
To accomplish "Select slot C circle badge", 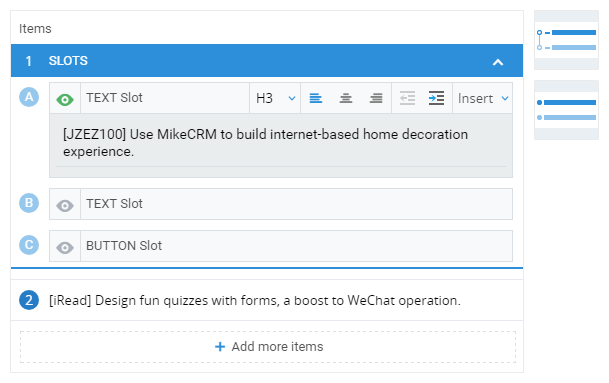I will [x=29, y=245].
